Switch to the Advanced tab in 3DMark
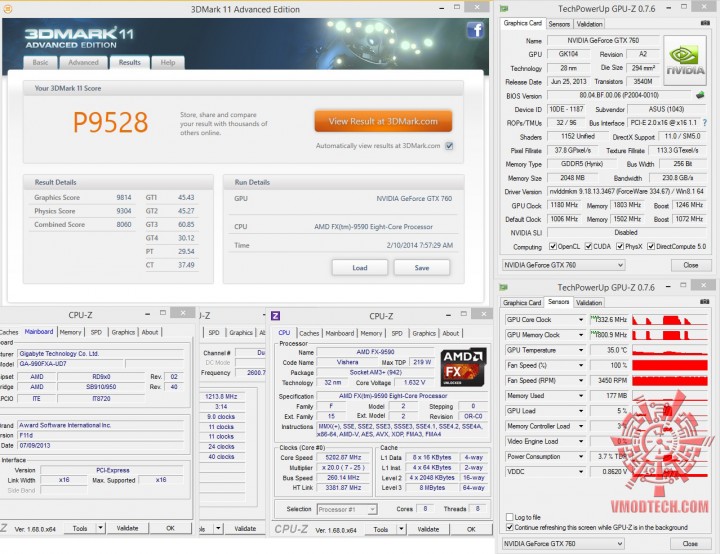 (x=84, y=62)
